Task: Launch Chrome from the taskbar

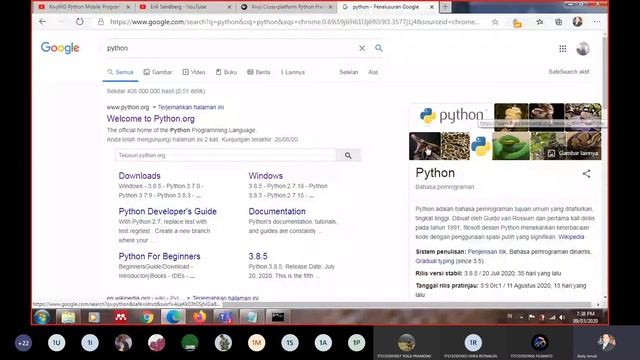Action: [x=147, y=317]
